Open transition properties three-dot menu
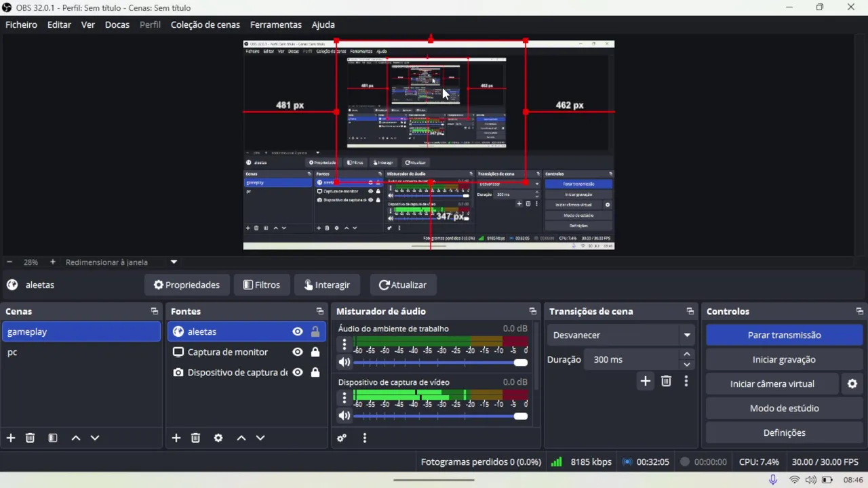The image size is (868, 488). pos(686,382)
